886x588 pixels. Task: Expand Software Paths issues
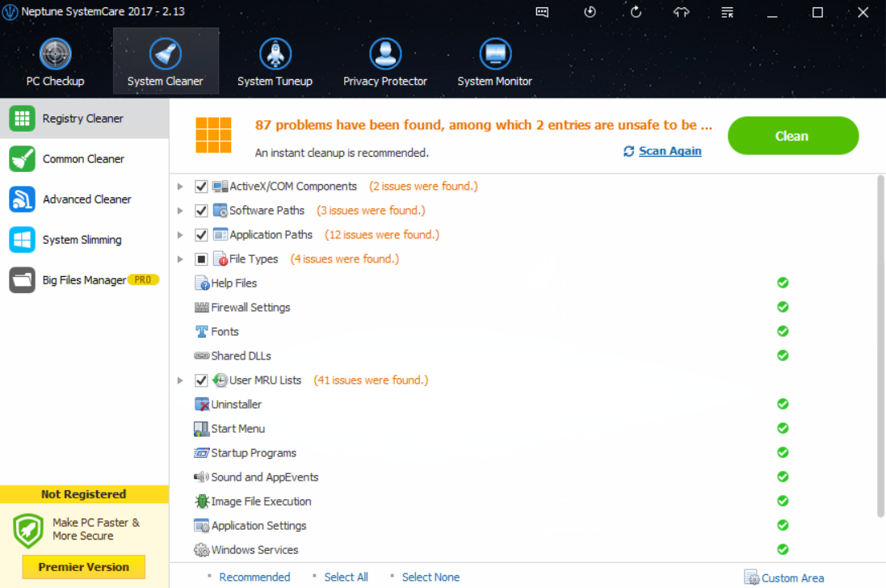point(180,210)
